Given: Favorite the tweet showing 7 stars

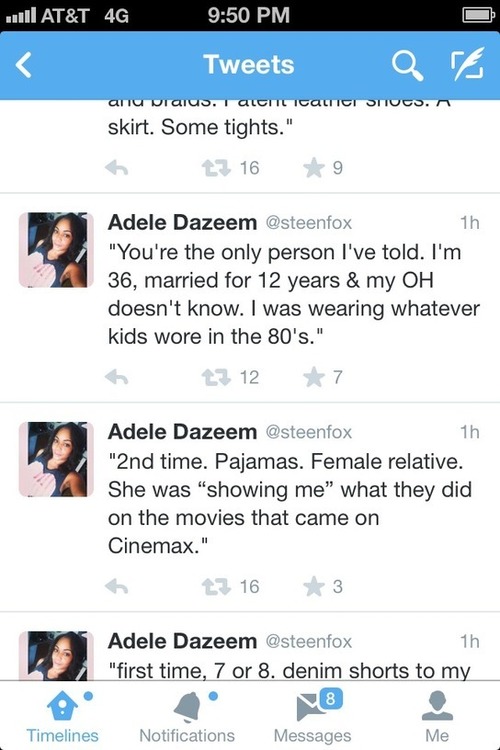Looking at the screenshot, I should click(x=314, y=377).
